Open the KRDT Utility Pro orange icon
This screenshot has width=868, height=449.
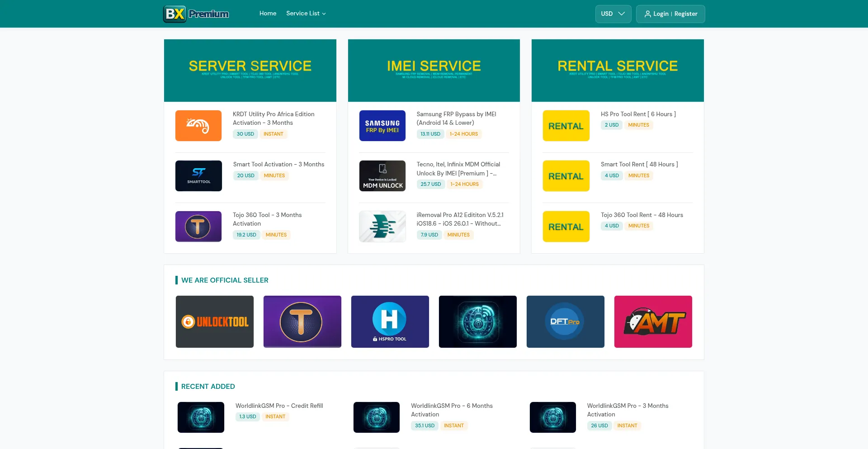click(x=198, y=126)
